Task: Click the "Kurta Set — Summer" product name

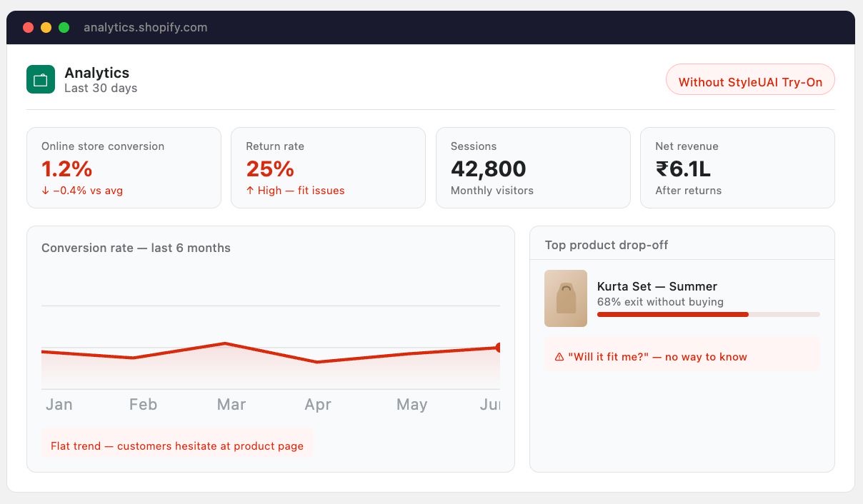Action: [x=657, y=287]
